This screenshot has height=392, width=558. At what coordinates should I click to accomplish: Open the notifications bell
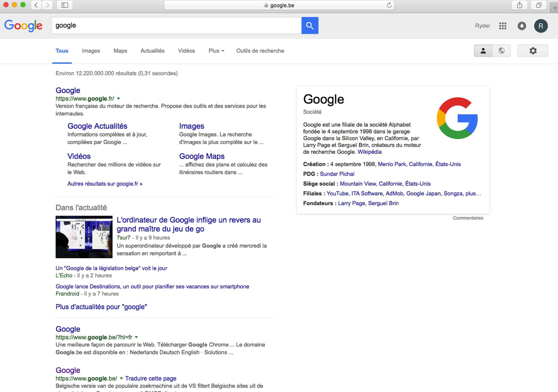coord(522,26)
